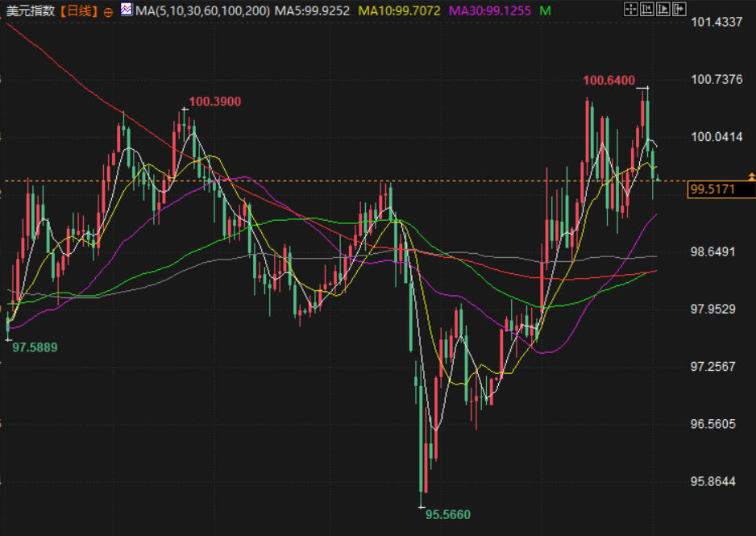
Task: Click the orange up-arrow marker on price axis
Action: [751, 177]
